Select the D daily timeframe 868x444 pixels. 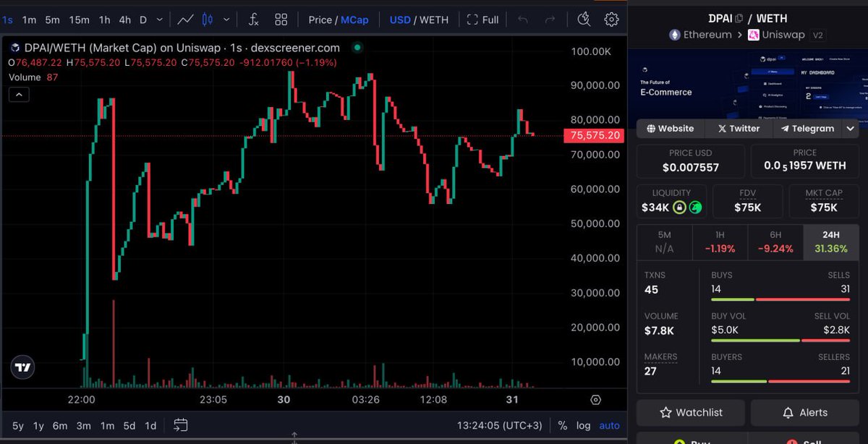143,20
